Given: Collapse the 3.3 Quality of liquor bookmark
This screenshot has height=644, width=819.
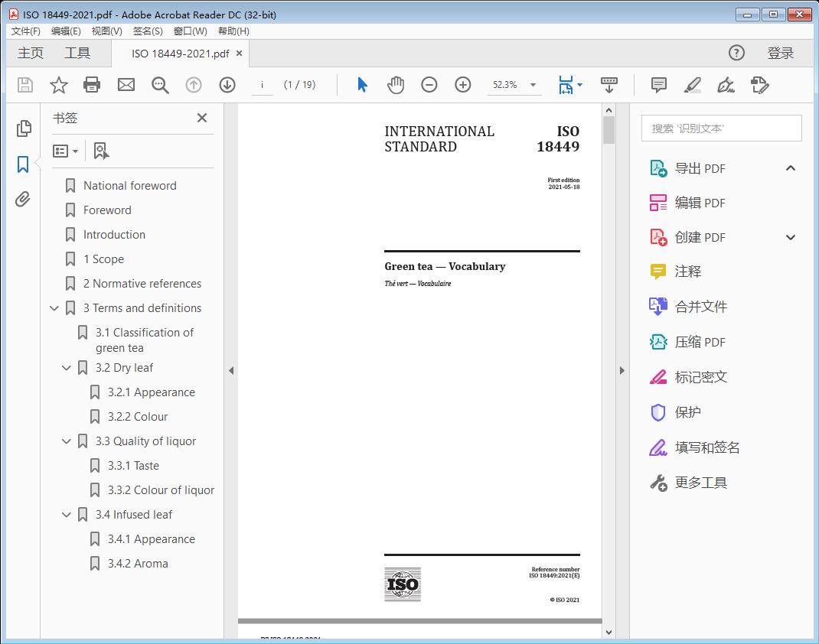Looking at the screenshot, I should click(x=67, y=441).
